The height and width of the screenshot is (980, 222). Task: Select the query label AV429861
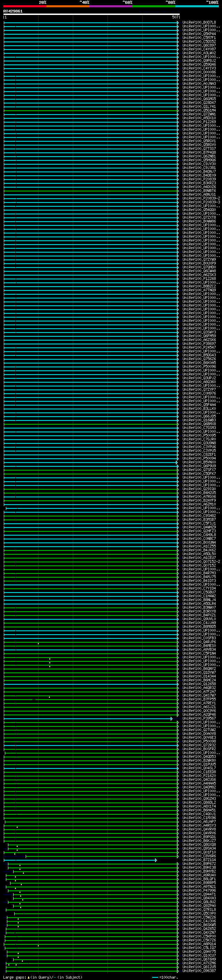[x=13, y=11]
